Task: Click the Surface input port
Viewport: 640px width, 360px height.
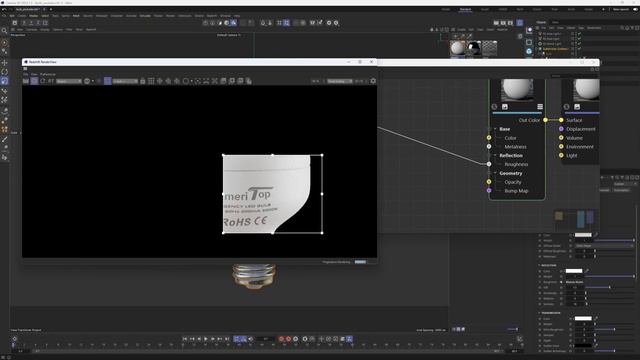Action: click(561, 120)
